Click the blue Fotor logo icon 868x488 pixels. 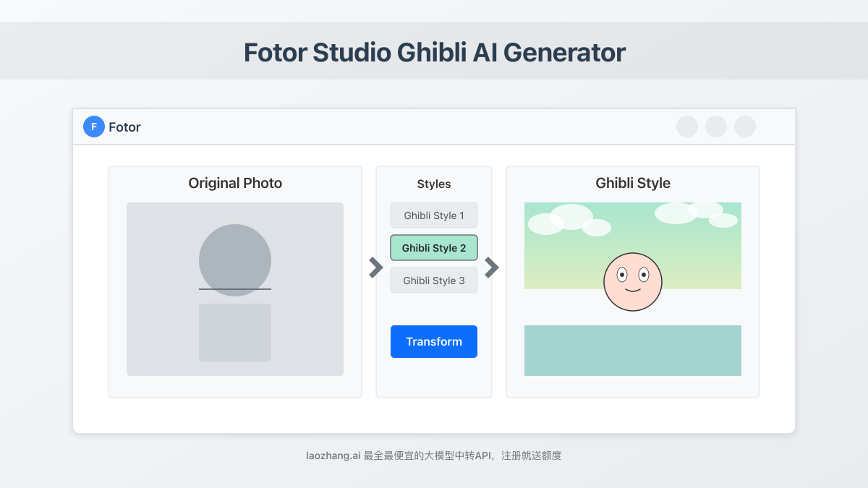point(94,127)
